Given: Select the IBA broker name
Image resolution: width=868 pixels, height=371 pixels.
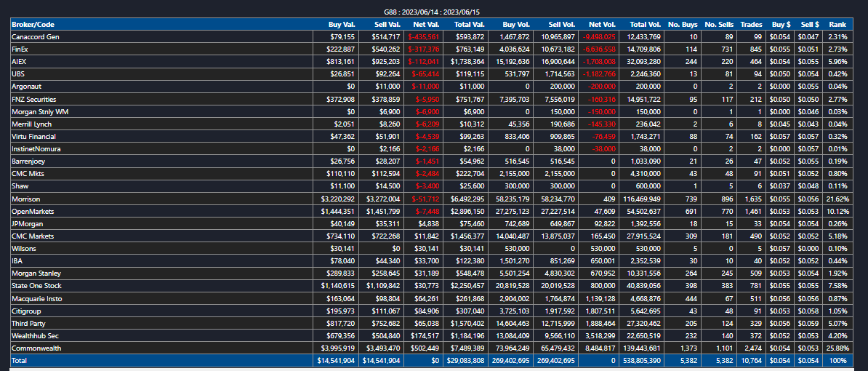Looking at the screenshot, I should pos(17,261).
